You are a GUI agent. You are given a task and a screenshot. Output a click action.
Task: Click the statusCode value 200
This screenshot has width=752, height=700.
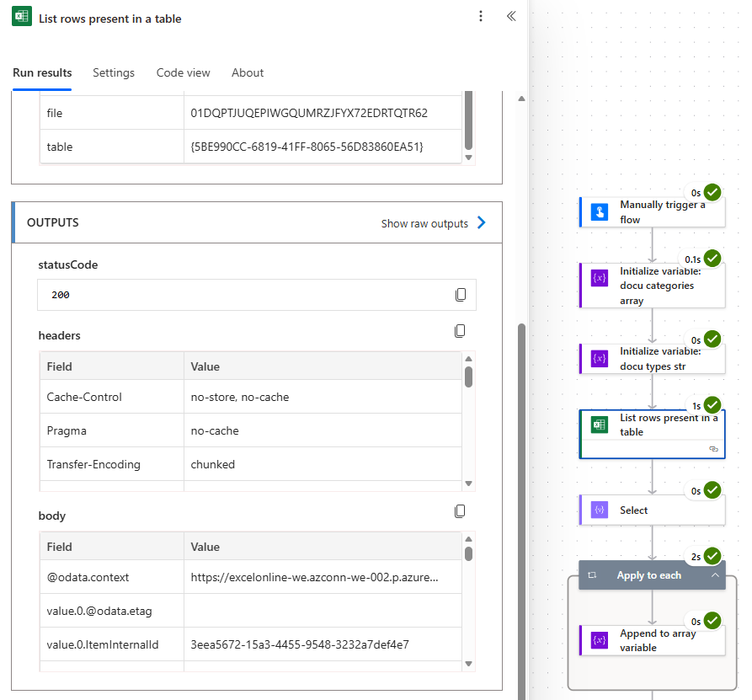61,295
